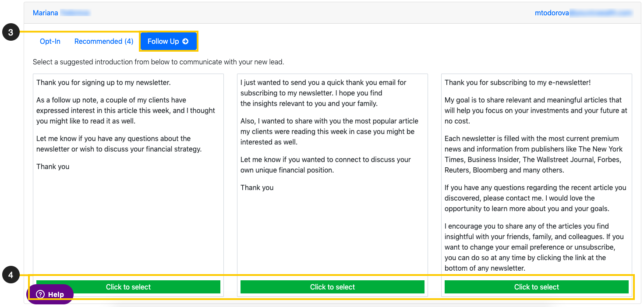Click 'Thank you' closing line in middle card
The height and width of the screenshot is (307, 644).
click(257, 187)
